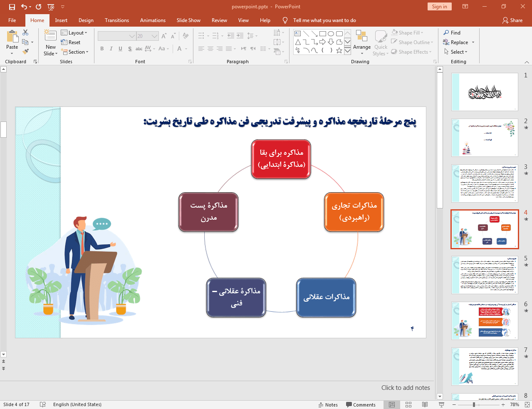This screenshot has height=409, width=532.
Task: Click the Sign in button
Action: [x=439, y=7]
